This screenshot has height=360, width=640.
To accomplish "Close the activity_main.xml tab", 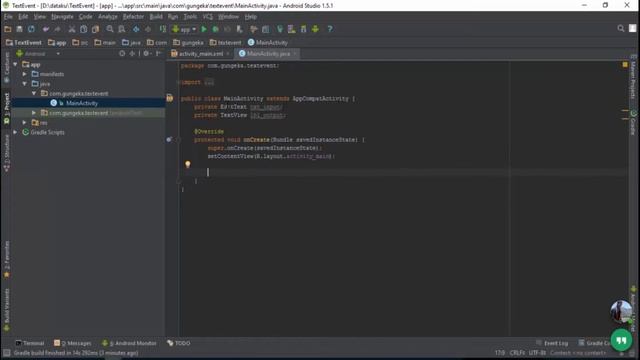I will pyautogui.click(x=228, y=53).
